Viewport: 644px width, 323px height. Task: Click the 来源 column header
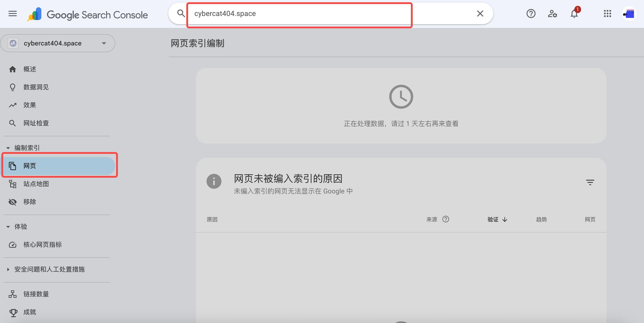[432, 219]
